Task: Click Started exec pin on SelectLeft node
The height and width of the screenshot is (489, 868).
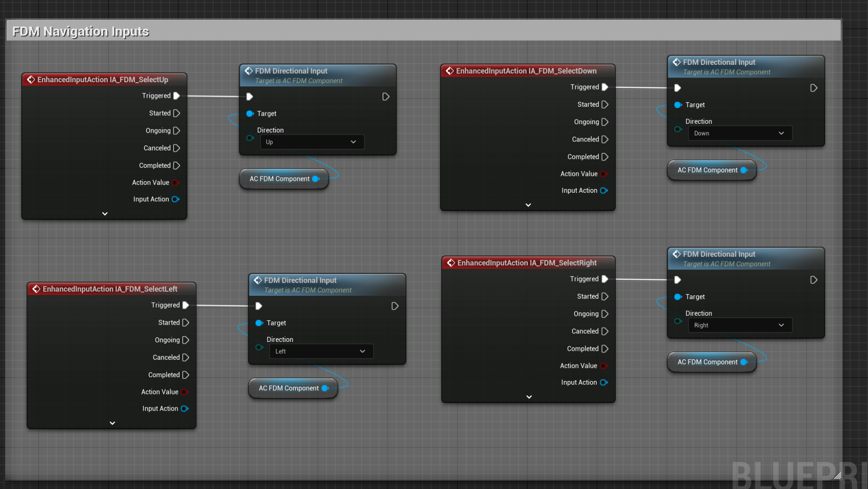Action: click(x=186, y=323)
